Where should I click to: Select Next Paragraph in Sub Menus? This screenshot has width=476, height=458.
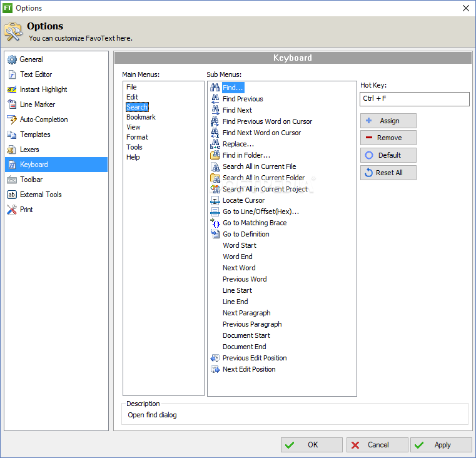(x=246, y=313)
